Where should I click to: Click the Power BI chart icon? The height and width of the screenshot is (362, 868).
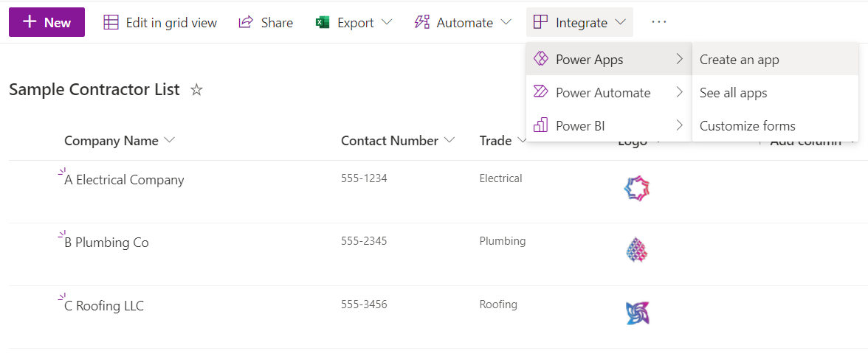(x=540, y=125)
